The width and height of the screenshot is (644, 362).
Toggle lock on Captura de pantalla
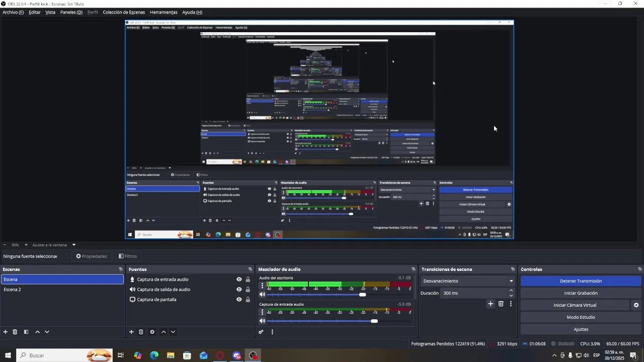tap(248, 300)
